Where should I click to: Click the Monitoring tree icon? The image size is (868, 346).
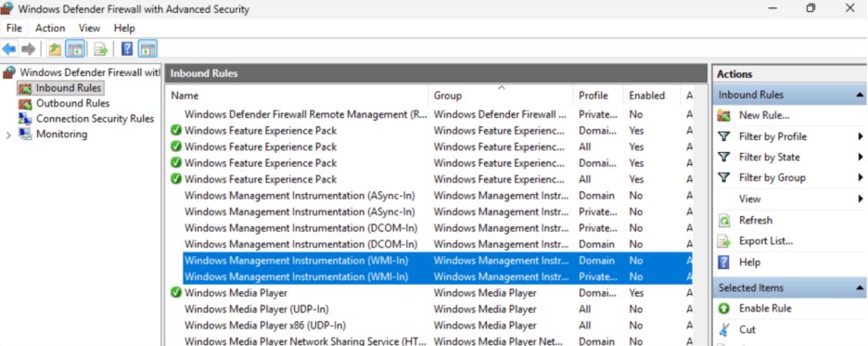point(25,134)
